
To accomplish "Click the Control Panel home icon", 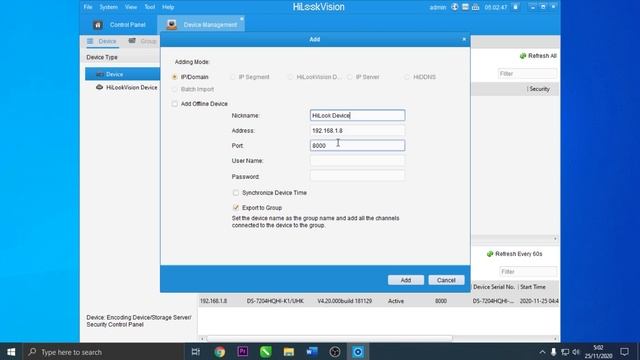I will click(98, 25).
